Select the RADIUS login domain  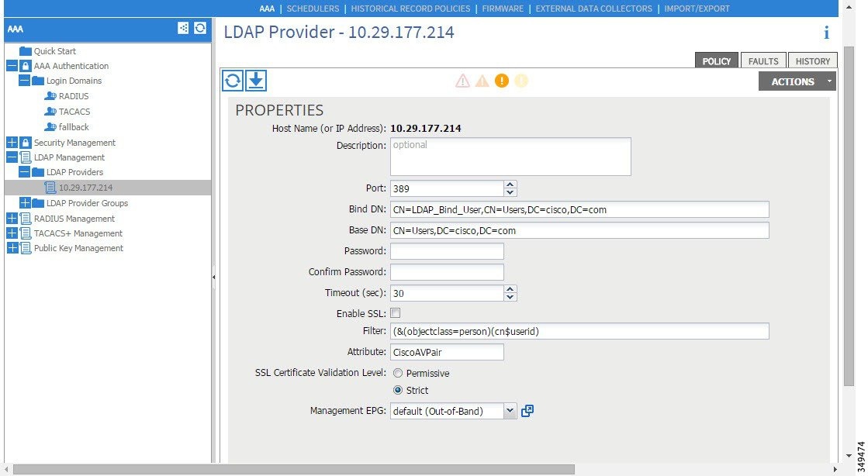pos(74,96)
